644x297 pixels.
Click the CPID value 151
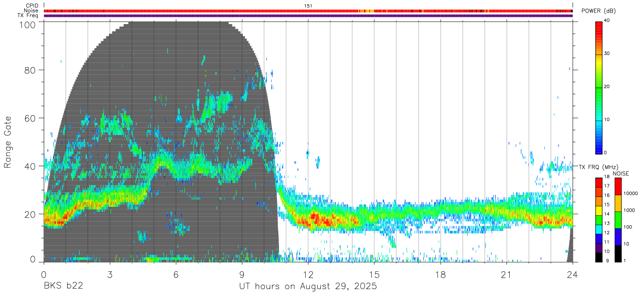(308, 6)
